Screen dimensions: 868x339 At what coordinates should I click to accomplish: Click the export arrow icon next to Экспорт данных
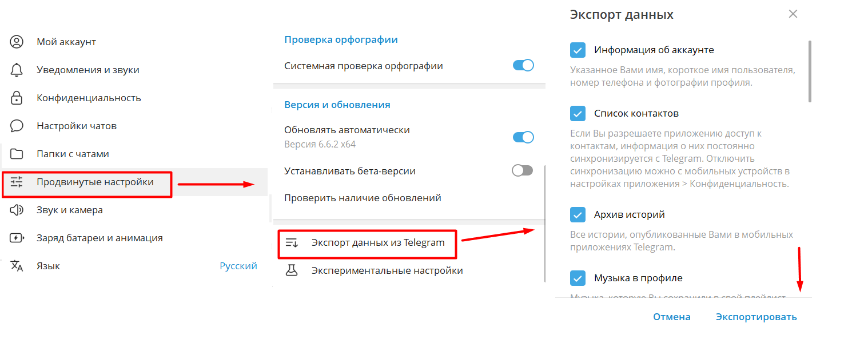click(x=292, y=244)
